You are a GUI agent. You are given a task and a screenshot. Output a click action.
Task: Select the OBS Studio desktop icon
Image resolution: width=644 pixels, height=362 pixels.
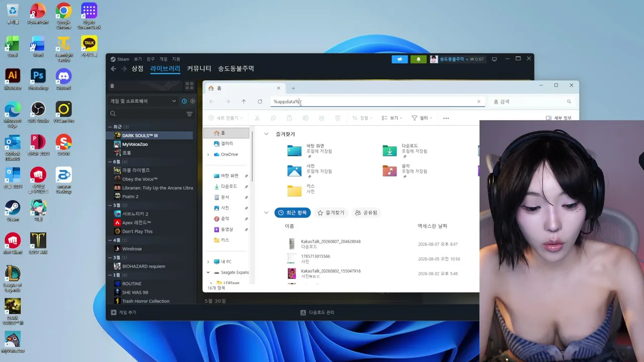[x=38, y=112]
